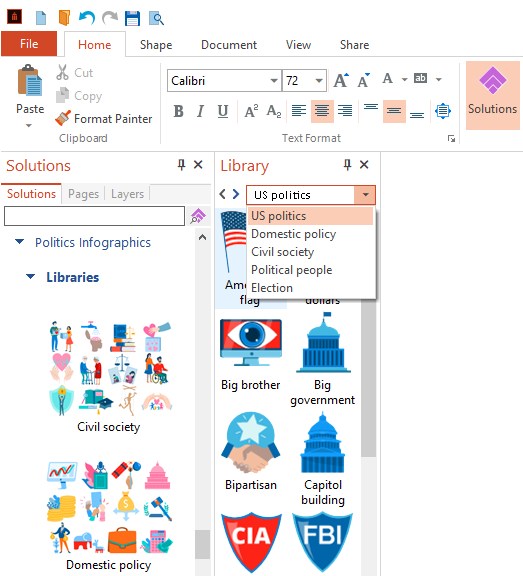Apply superscript formatting

pyautogui.click(x=251, y=111)
